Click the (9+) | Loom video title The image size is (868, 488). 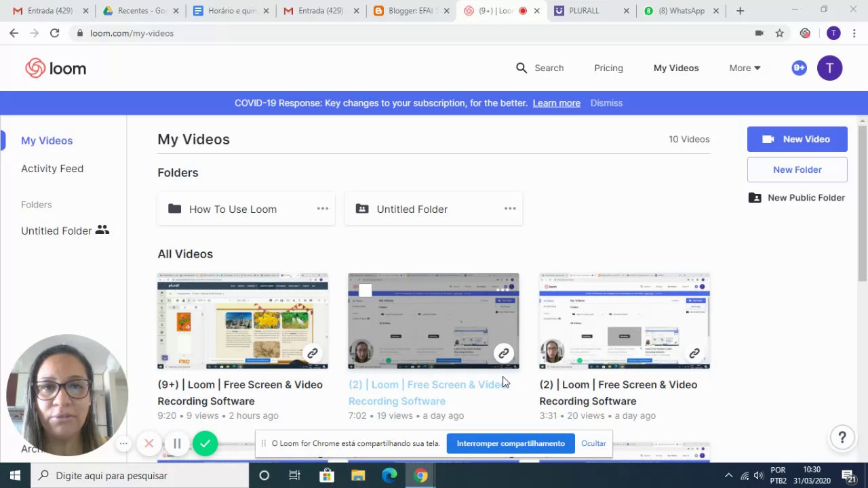point(240,392)
